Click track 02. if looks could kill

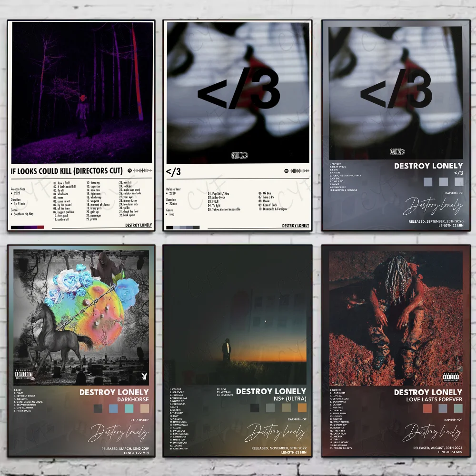point(65,187)
